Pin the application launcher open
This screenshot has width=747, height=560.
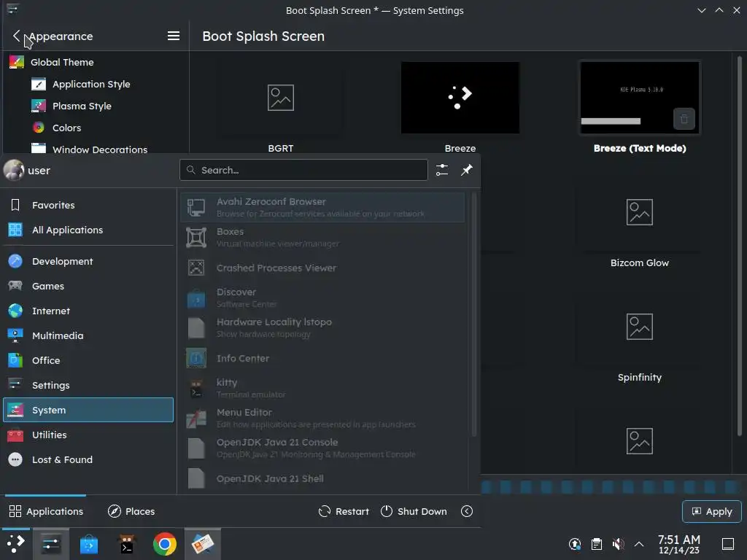pyautogui.click(x=466, y=170)
